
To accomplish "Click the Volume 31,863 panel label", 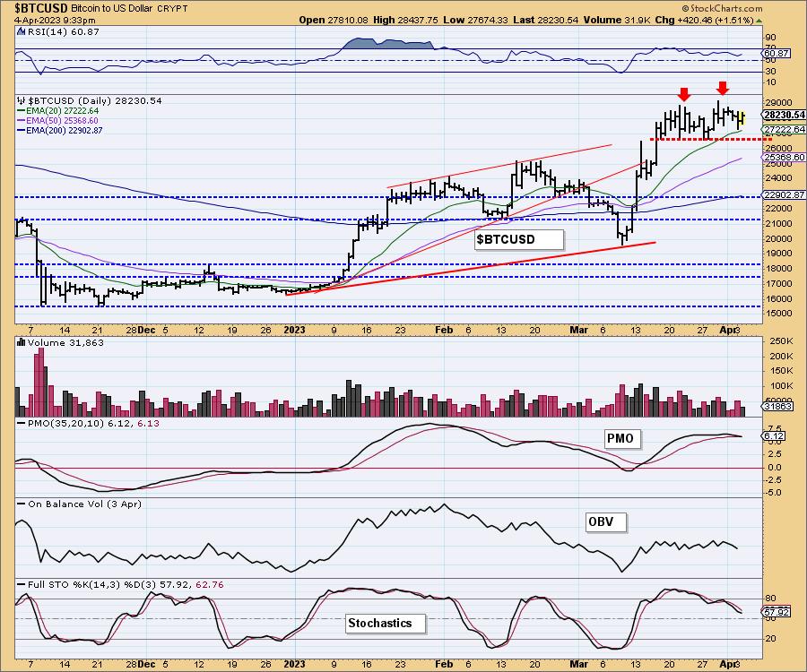I will pyautogui.click(x=65, y=342).
